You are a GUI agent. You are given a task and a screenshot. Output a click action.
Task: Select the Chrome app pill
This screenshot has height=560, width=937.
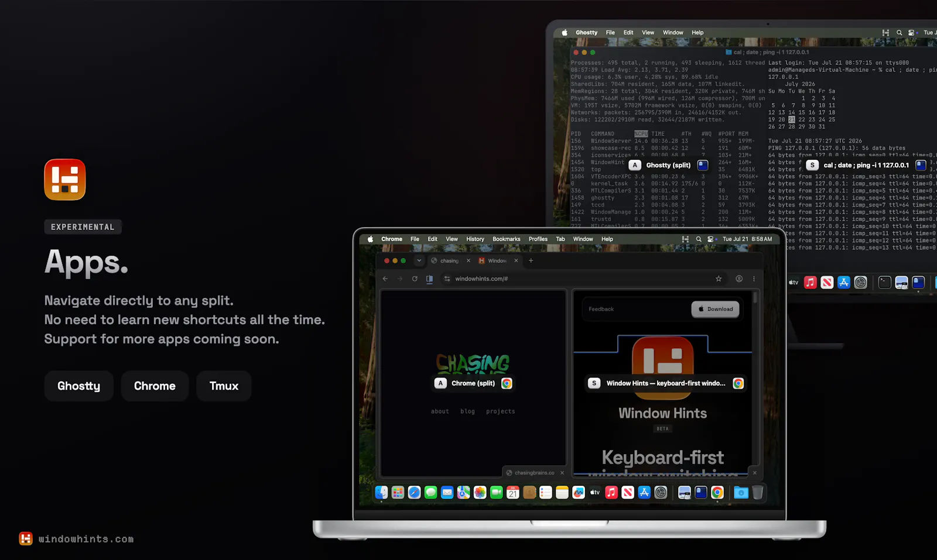coord(155,386)
